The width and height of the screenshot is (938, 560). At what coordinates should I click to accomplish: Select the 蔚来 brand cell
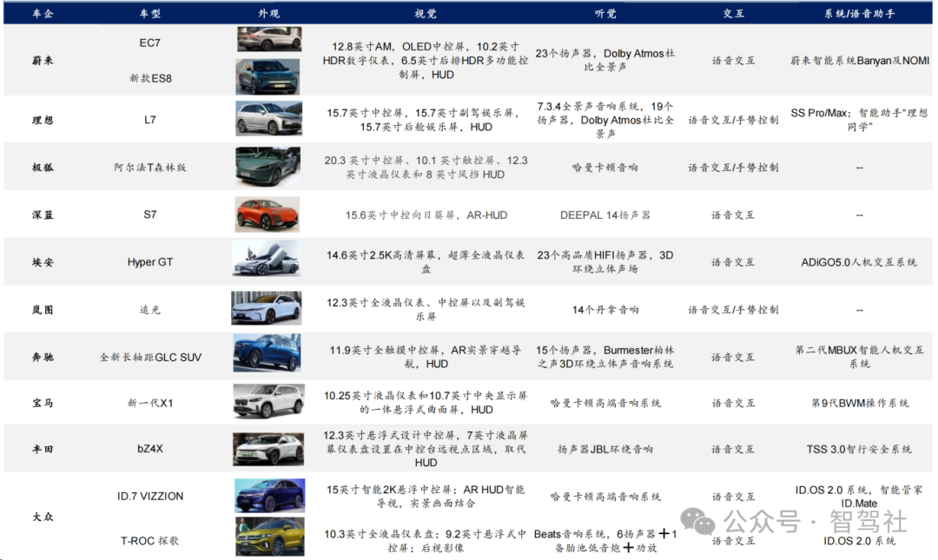[43, 61]
